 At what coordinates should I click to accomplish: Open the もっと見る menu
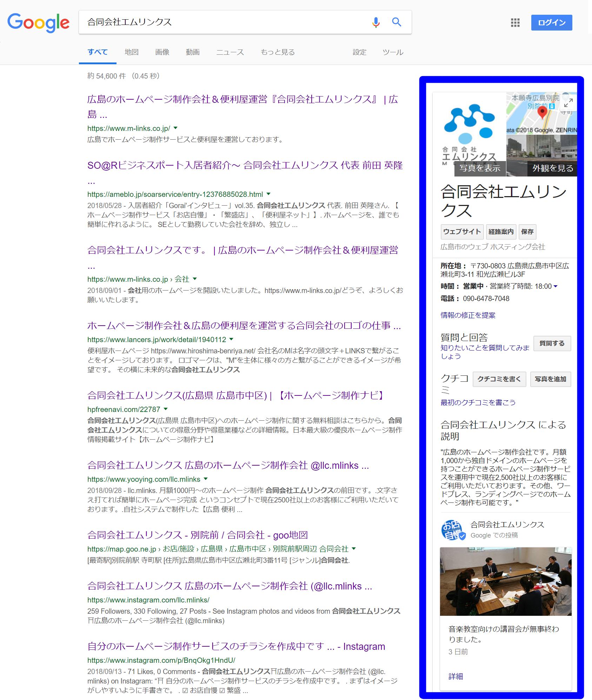pyautogui.click(x=278, y=52)
